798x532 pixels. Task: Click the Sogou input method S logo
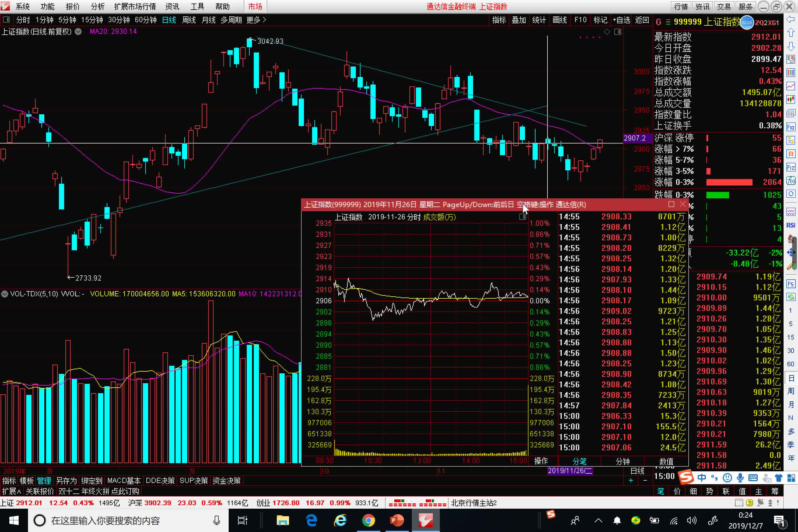coord(686,478)
